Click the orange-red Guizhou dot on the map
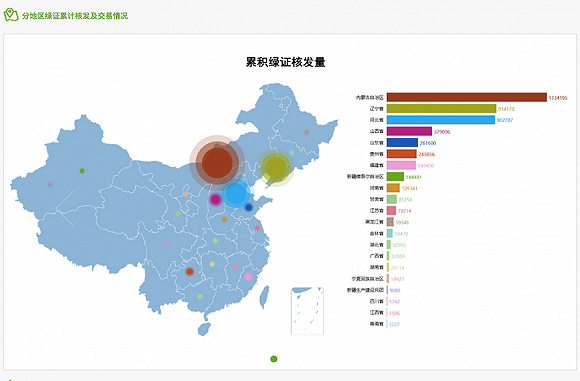This screenshot has height=381, width=580. coord(190,272)
